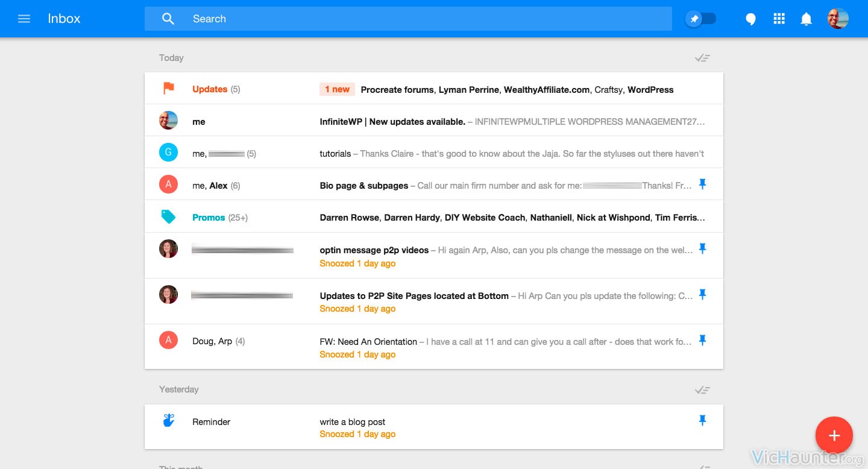Click the '1 new' badge
Screen dimensions: 868x469
pos(337,89)
